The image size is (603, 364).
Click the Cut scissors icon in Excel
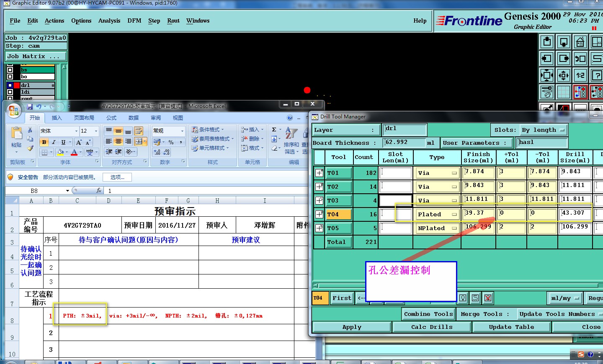point(30,130)
